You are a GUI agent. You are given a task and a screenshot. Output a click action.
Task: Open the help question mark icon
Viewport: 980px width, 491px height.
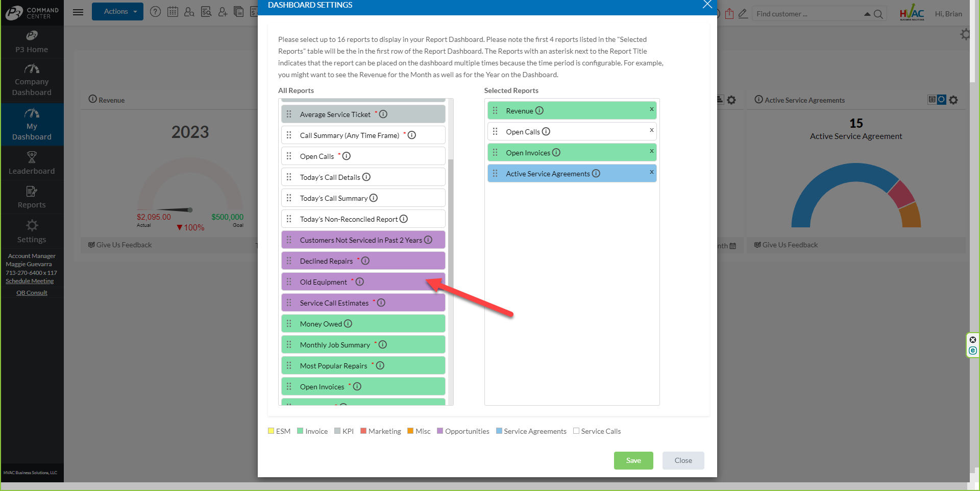tap(155, 11)
